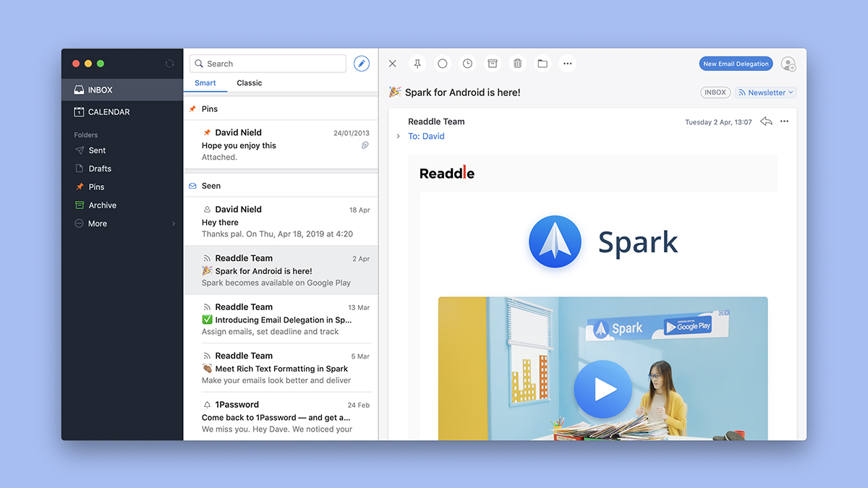Snooze the email with clock icon

coord(468,64)
